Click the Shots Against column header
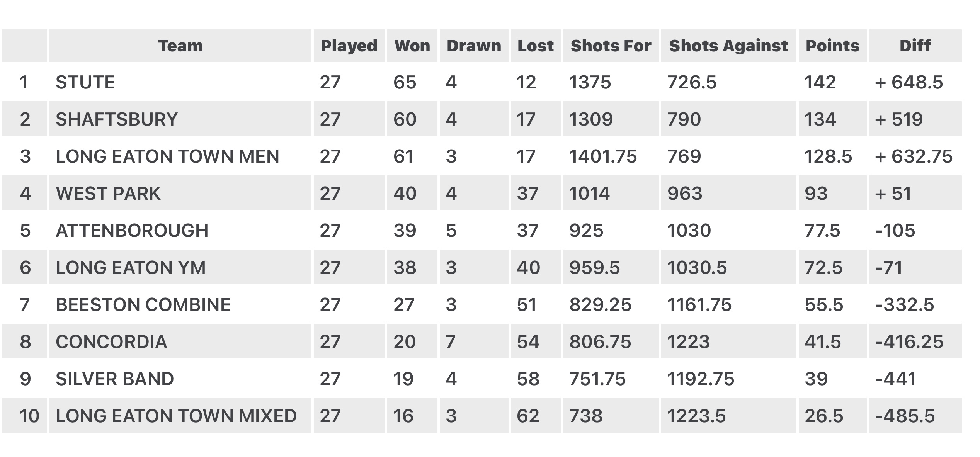The height and width of the screenshot is (457, 980). 729,46
